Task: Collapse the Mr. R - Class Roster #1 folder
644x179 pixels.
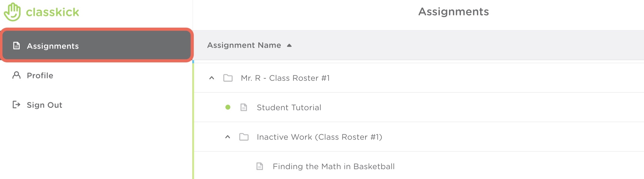Action: click(211, 78)
